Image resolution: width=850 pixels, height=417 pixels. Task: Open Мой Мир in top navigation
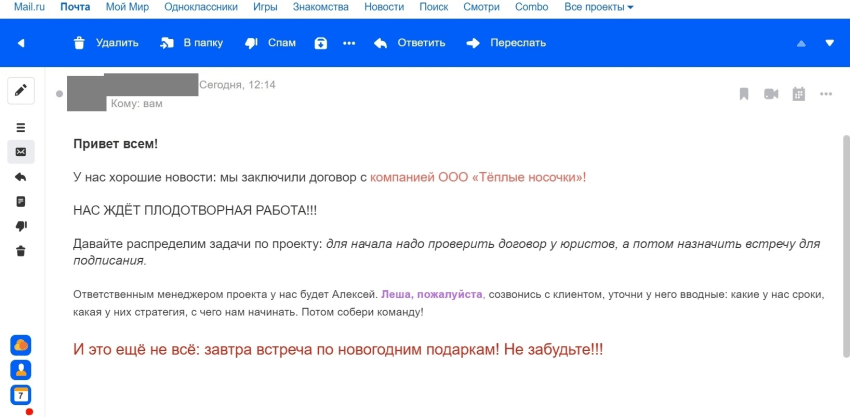coord(127,7)
